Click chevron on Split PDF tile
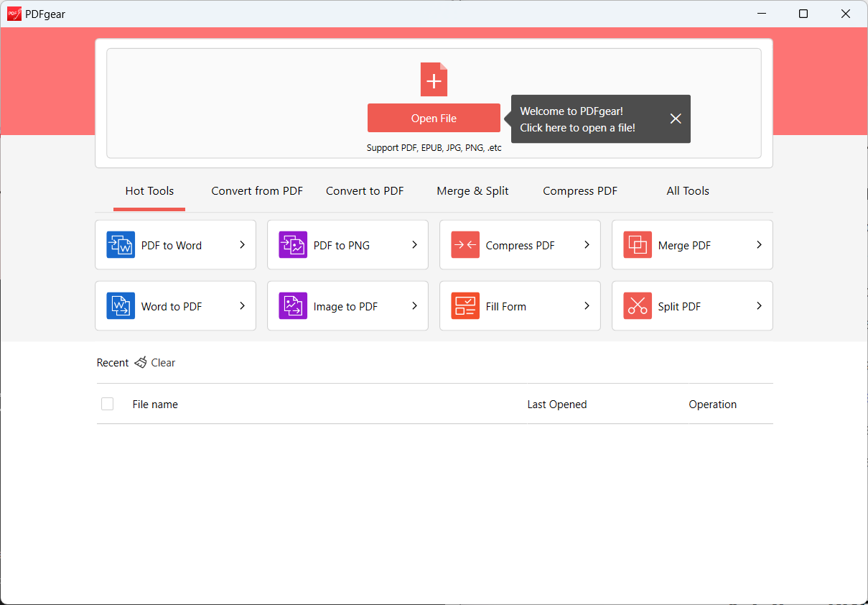The width and height of the screenshot is (868, 605). 759,306
